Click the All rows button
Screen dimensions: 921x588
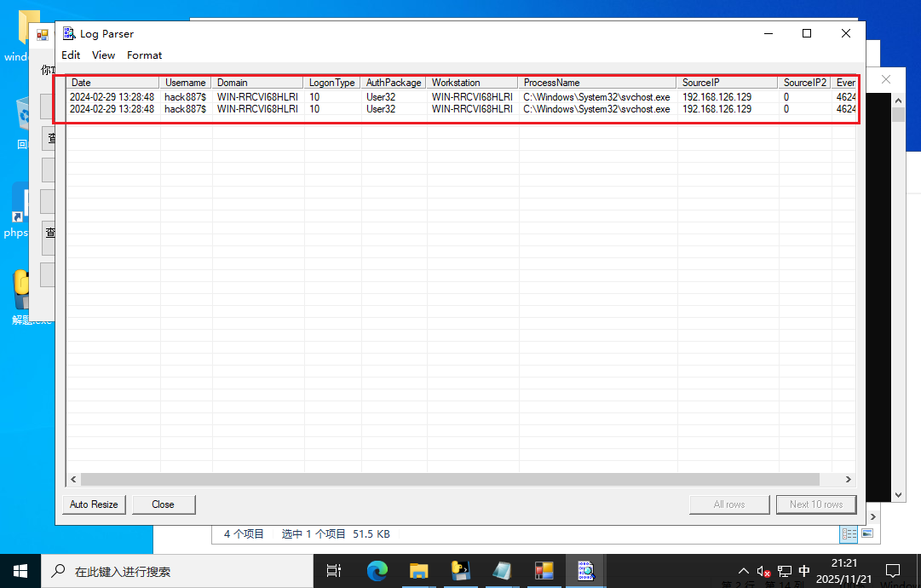(729, 504)
